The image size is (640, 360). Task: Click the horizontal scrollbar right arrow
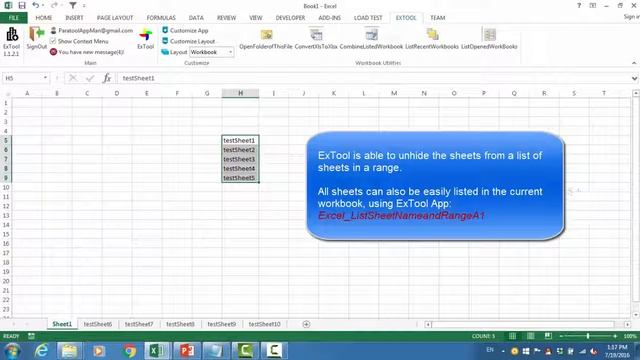(627, 324)
